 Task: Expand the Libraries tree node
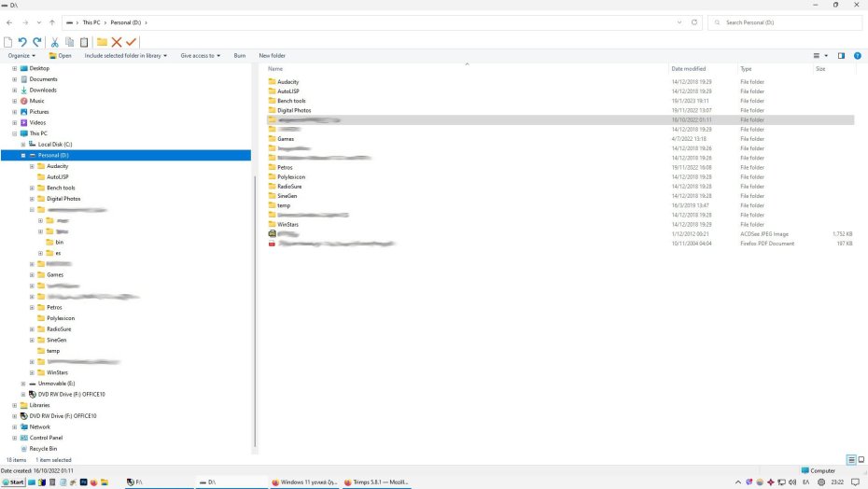pyautogui.click(x=15, y=405)
